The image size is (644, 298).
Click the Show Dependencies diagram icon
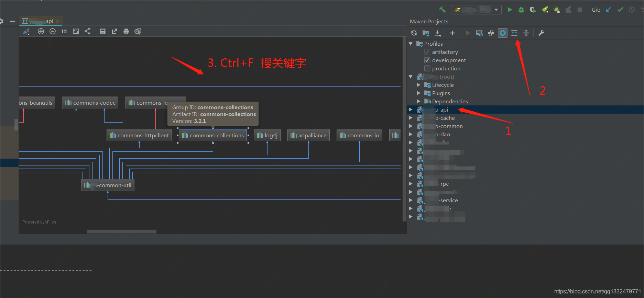click(x=514, y=33)
